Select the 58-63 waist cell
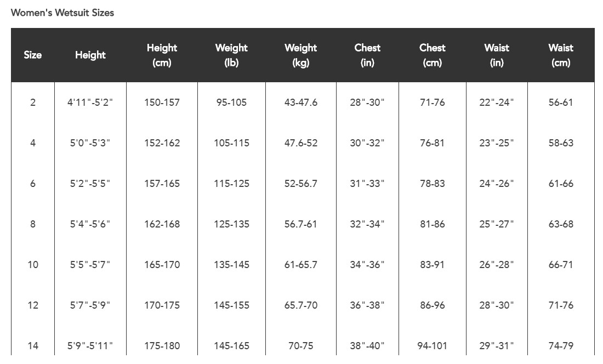Viewport: 603px width, 364px height. 561,143
